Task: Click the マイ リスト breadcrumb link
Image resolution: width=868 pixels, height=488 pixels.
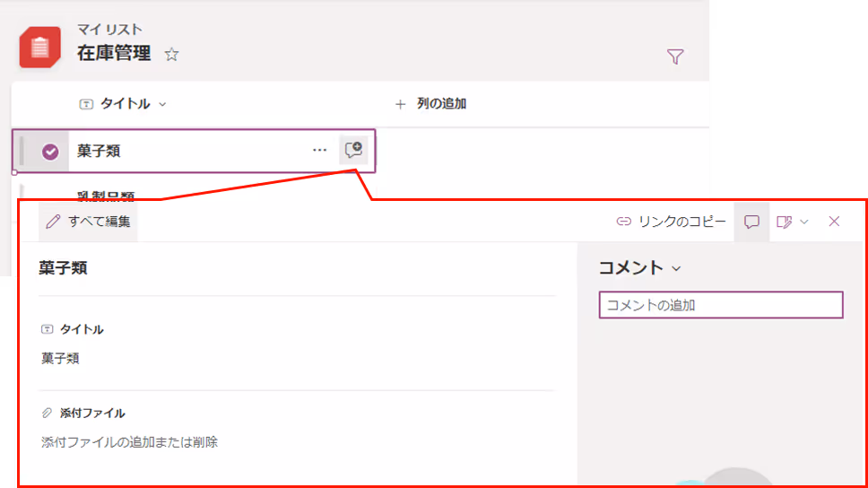Action: tap(109, 29)
